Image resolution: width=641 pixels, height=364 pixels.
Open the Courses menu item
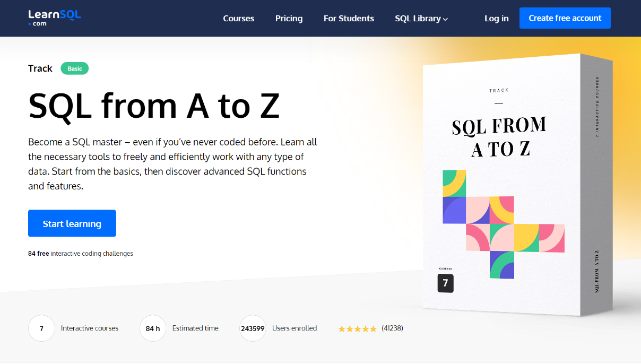238,18
